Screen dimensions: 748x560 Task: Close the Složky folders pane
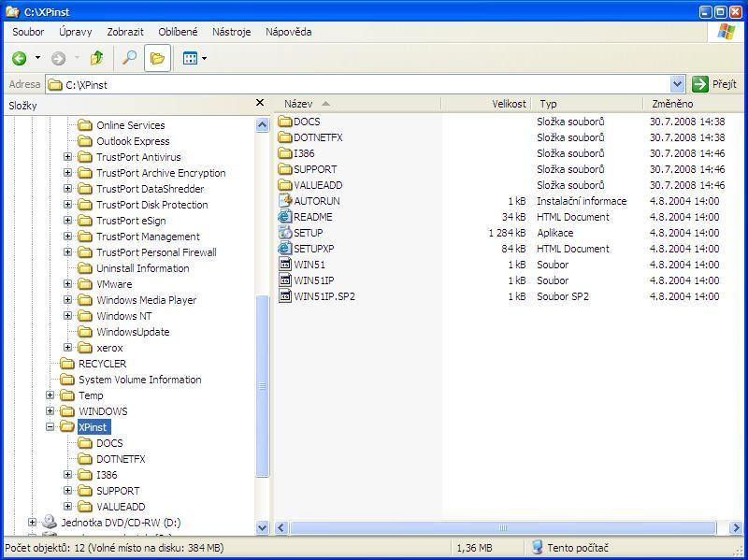point(260,103)
